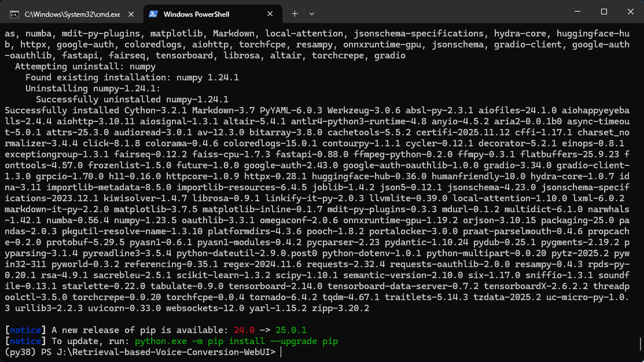Click the green '25.0.1' pip version

[291, 330]
